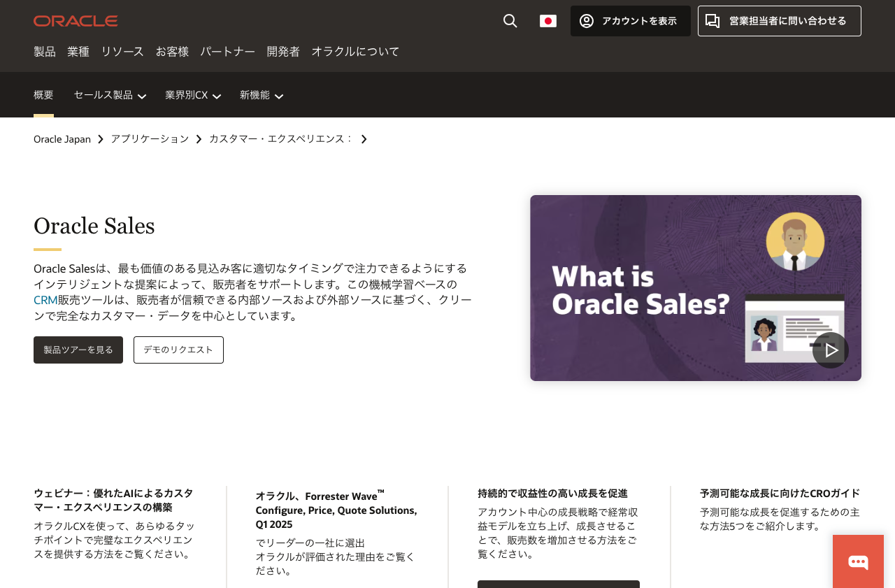Expand the セールス製品 dropdown
The height and width of the screenshot is (588, 895).
click(108, 95)
